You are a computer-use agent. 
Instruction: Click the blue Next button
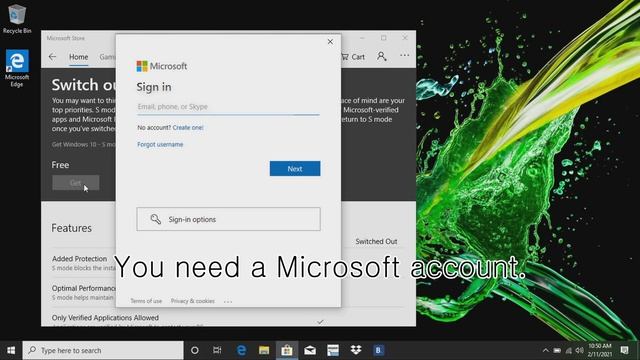[x=295, y=169]
